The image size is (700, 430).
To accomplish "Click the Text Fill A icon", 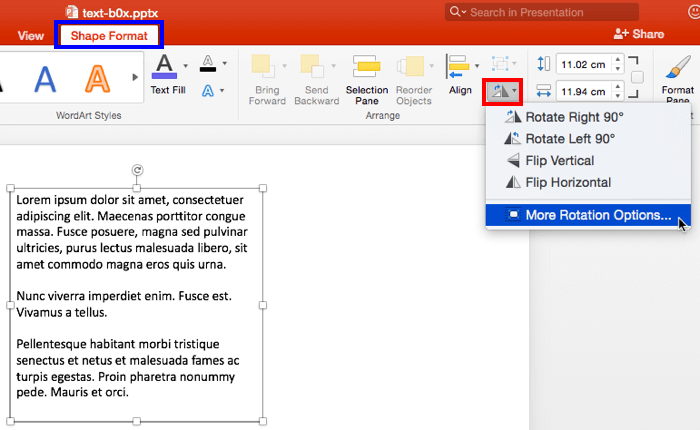I will pos(164,66).
